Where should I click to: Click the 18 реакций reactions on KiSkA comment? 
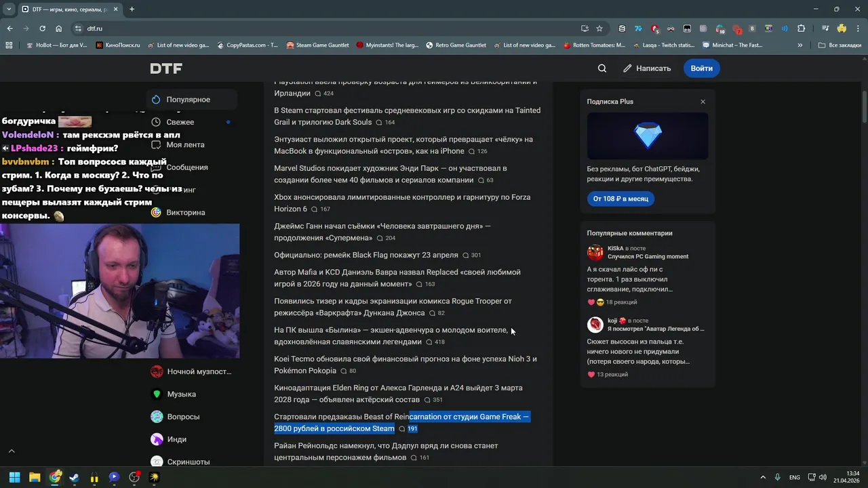click(612, 302)
